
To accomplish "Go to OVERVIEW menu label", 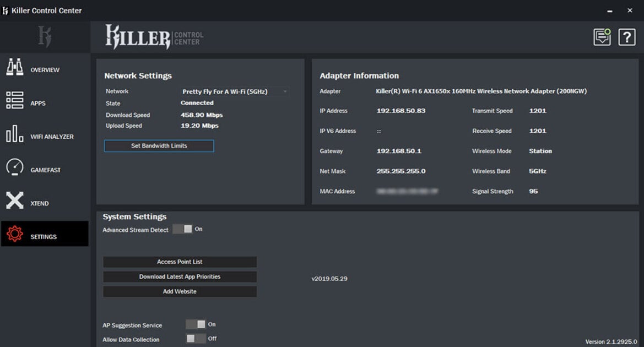I will click(45, 70).
